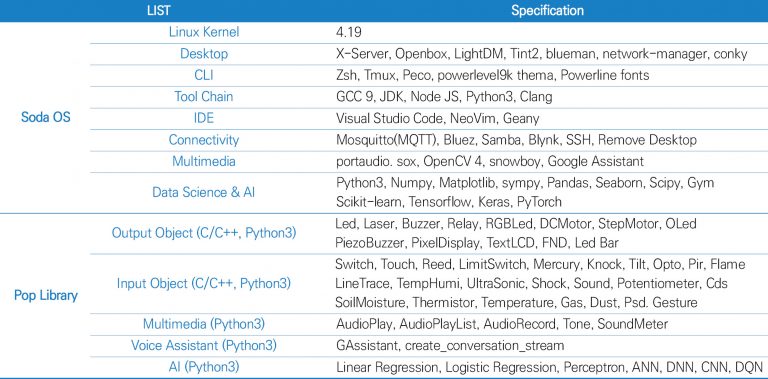Select the Multimedia (Python3) row label
Image resolution: width=768 pixels, height=379 pixels.
click(204, 324)
